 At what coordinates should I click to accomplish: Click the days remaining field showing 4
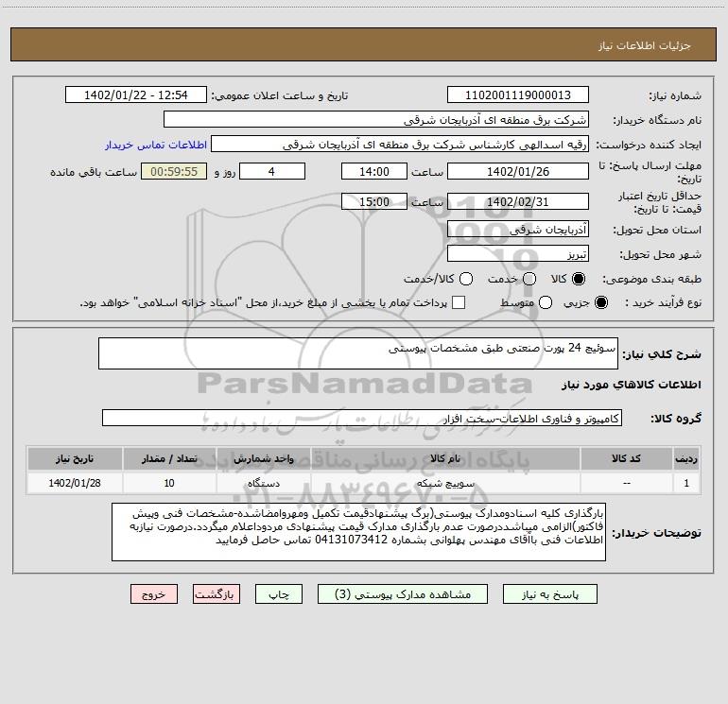click(272, 171)
